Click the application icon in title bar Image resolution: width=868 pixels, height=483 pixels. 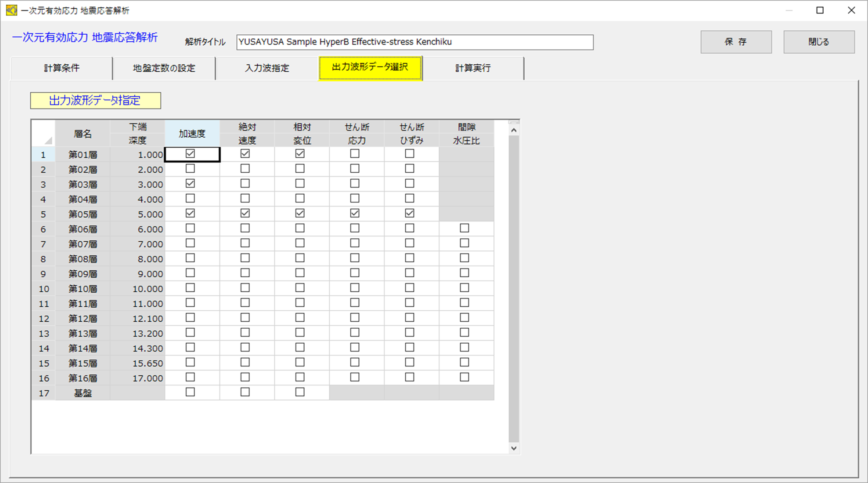11,10
